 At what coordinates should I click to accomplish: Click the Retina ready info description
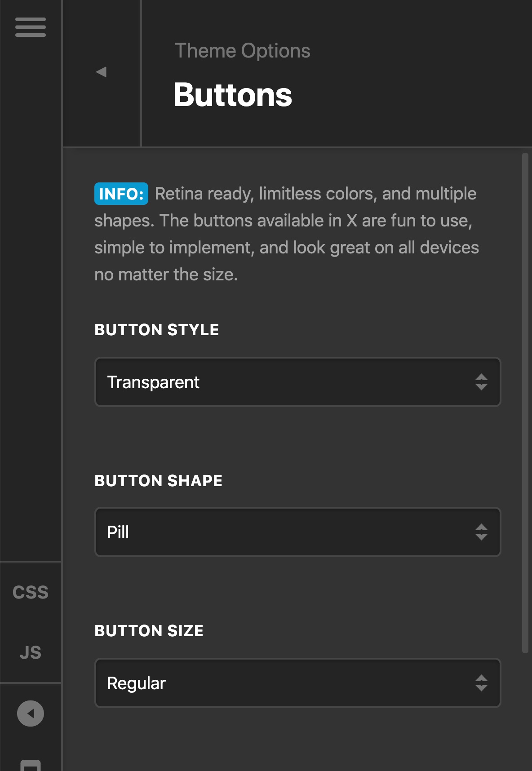pyautogui.click(x=287, y=234)
